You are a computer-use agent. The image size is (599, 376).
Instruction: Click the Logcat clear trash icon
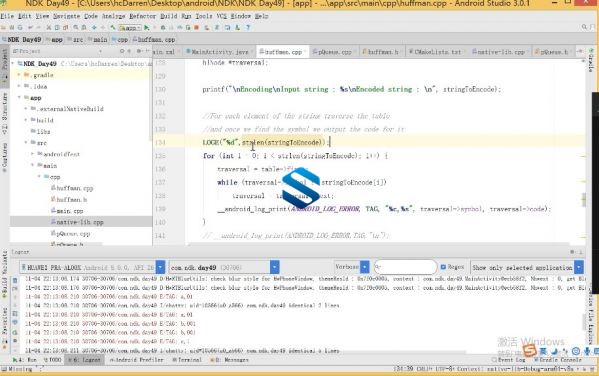pyautogui.click(x=15, y=280)
